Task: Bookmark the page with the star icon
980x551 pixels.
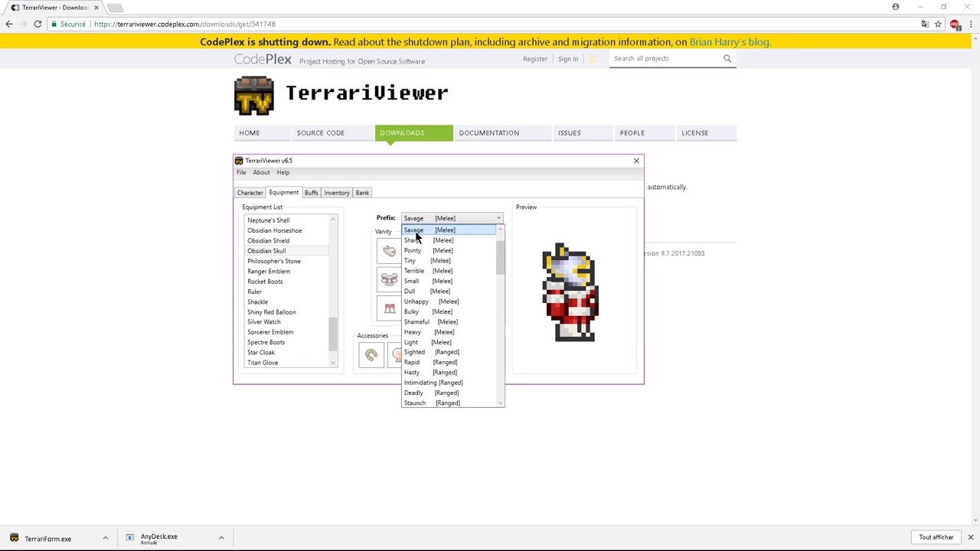Action: point(938,24)
